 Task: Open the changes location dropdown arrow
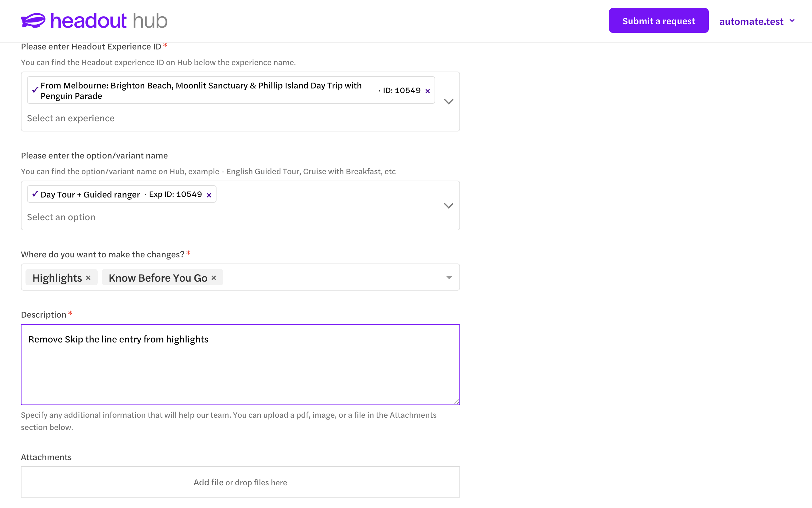click(x=449, y=277)
